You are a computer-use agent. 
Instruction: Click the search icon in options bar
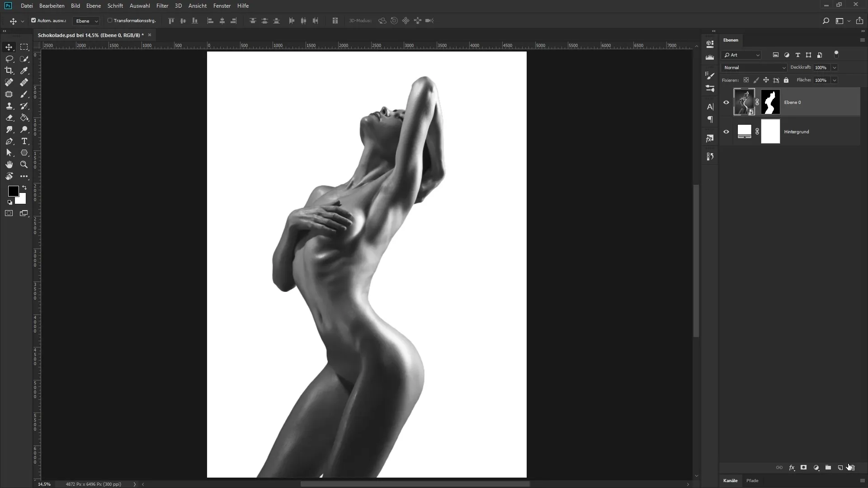point(826,21)
